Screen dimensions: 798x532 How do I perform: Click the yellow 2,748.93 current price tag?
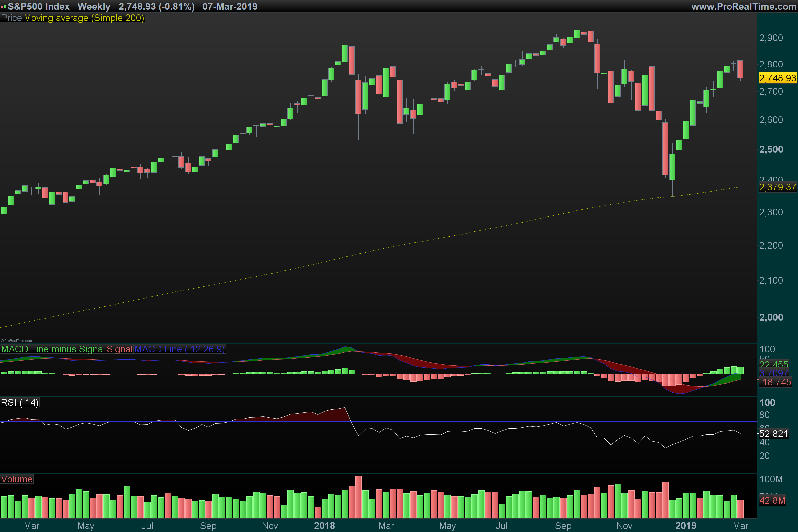pyautogui.click(x=777, y=78)
